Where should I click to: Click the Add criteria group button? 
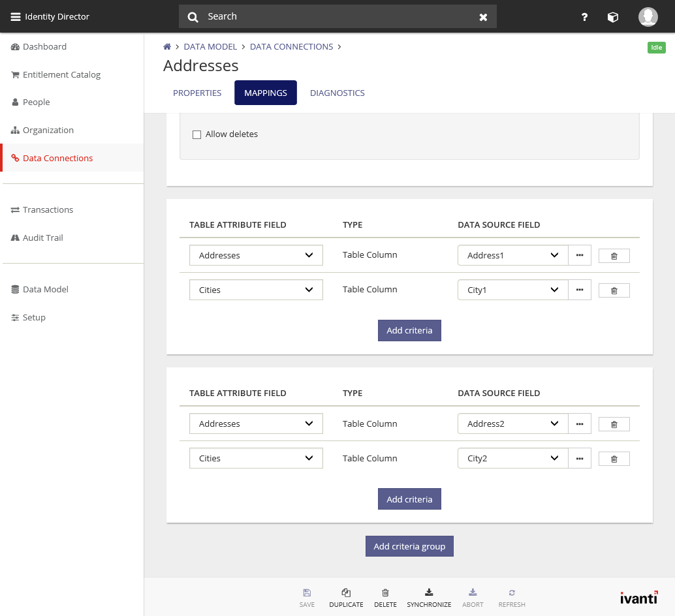409,546
